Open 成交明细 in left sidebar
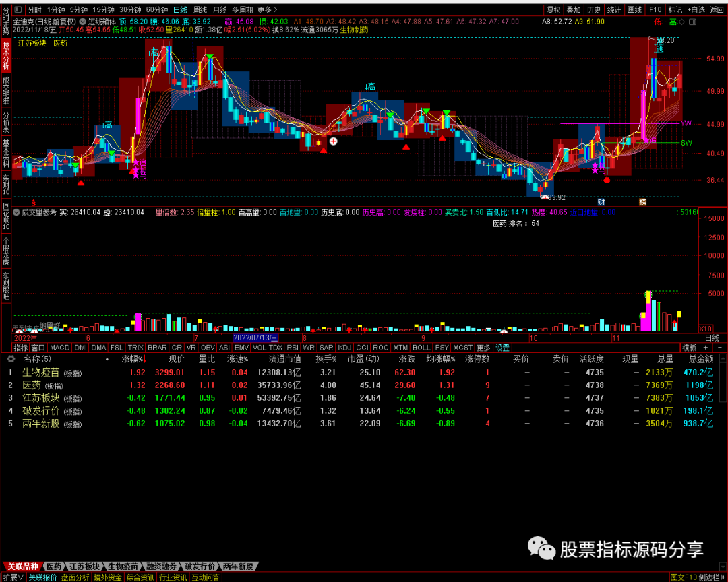The image size is (728, 582). pyautogui.click(x=6, y=91)
